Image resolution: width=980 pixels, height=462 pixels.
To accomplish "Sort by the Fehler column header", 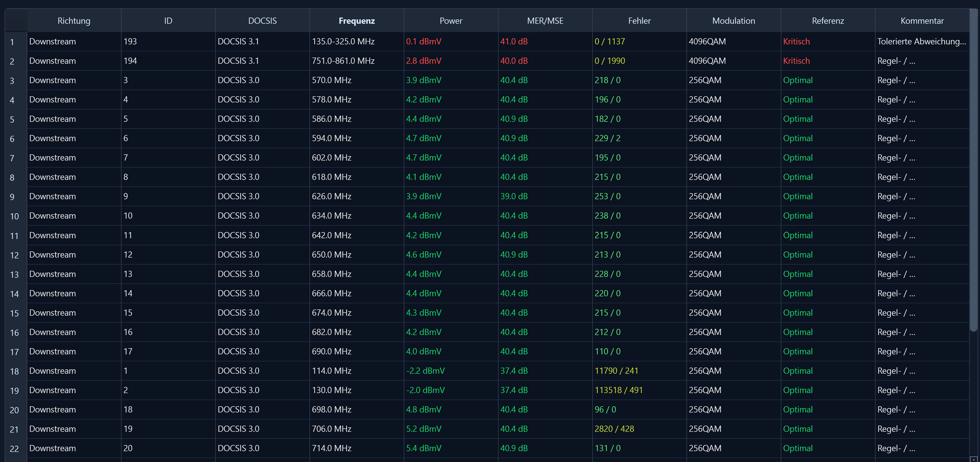I will pyautogui.click(x=639, y=21).
